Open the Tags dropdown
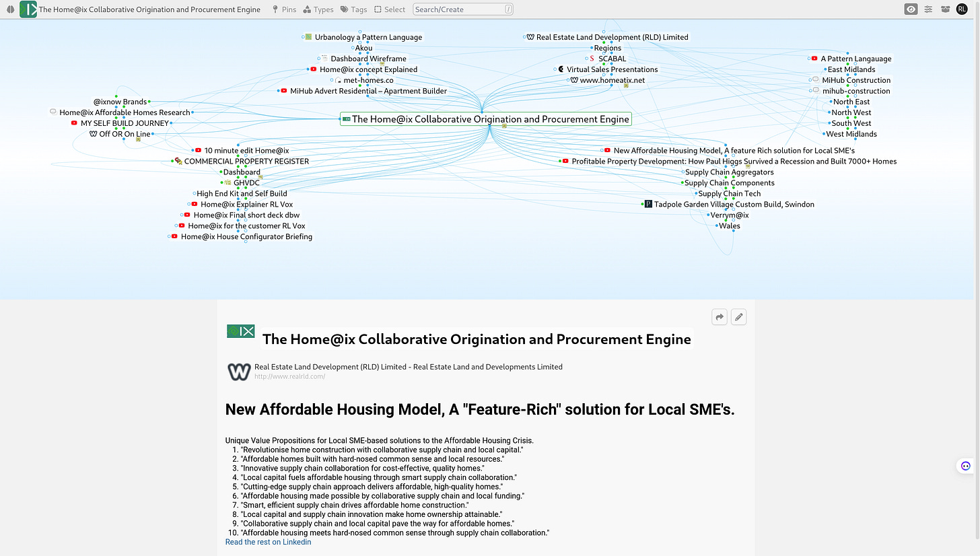The image size is (980, 556). [x=354, y=9]
